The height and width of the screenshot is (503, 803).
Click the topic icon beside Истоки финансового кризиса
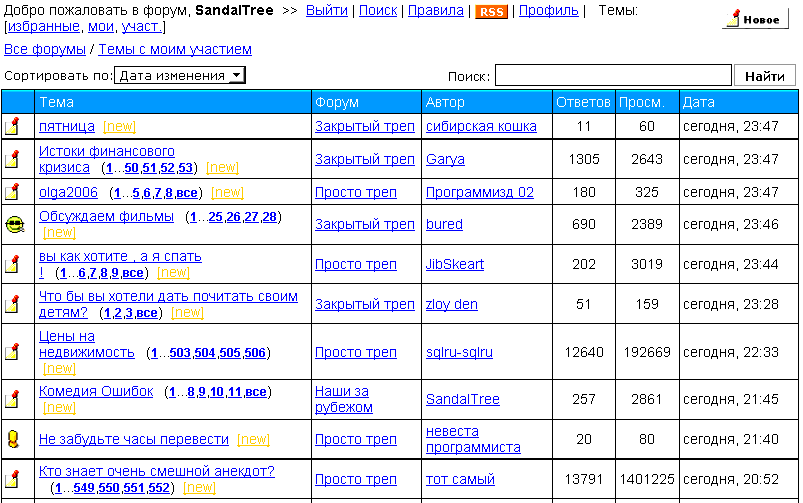point(13,159)
